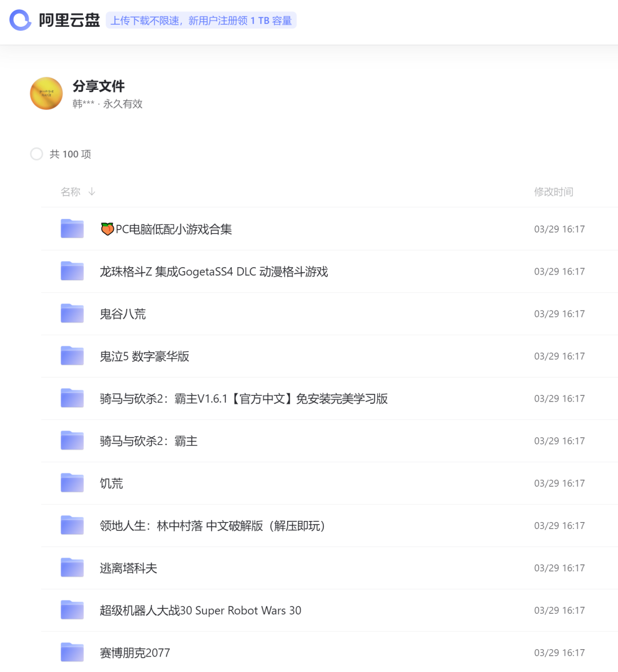Open folder icon for 鬼泣5 数字豪华版
Screen dimensions: 618x672
pyautogui.click(x=72, y=356)
